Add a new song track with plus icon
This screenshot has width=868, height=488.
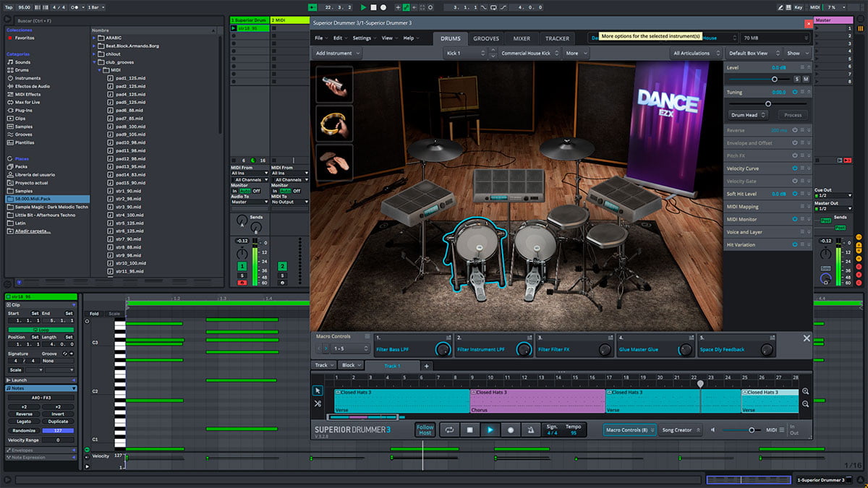pos(427,366)
